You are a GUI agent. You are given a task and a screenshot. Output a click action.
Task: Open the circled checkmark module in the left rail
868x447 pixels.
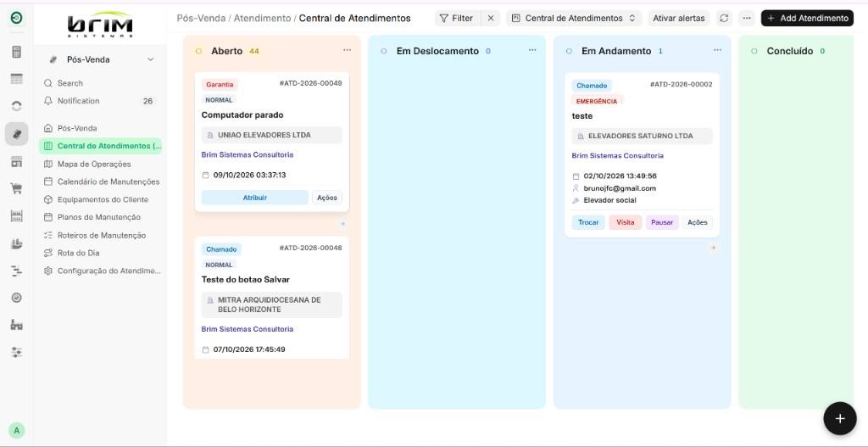(x=17, y=298)
